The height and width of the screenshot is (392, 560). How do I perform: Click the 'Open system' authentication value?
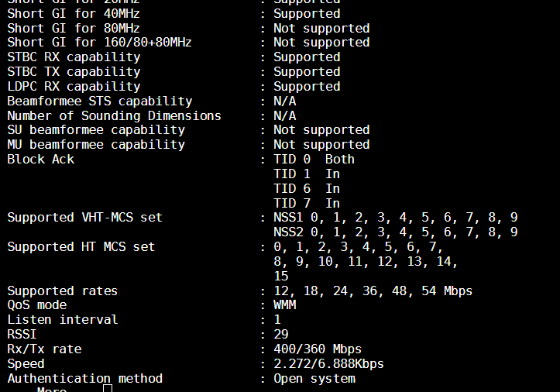pyautogui.click(x=314, y=378)
